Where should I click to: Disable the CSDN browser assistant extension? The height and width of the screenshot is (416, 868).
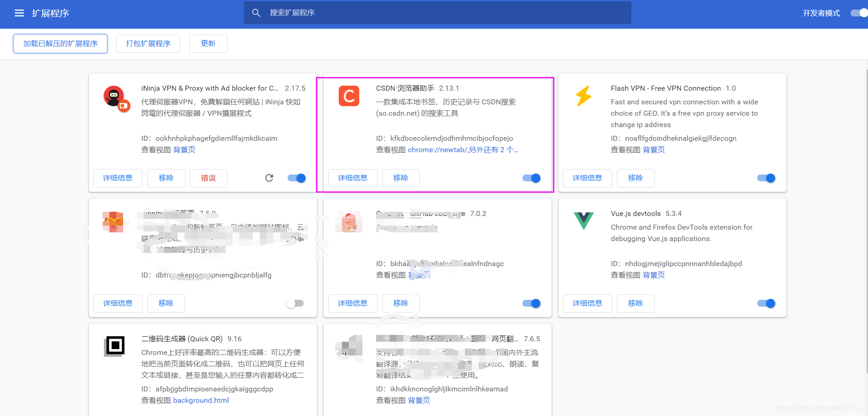[531, 178]
